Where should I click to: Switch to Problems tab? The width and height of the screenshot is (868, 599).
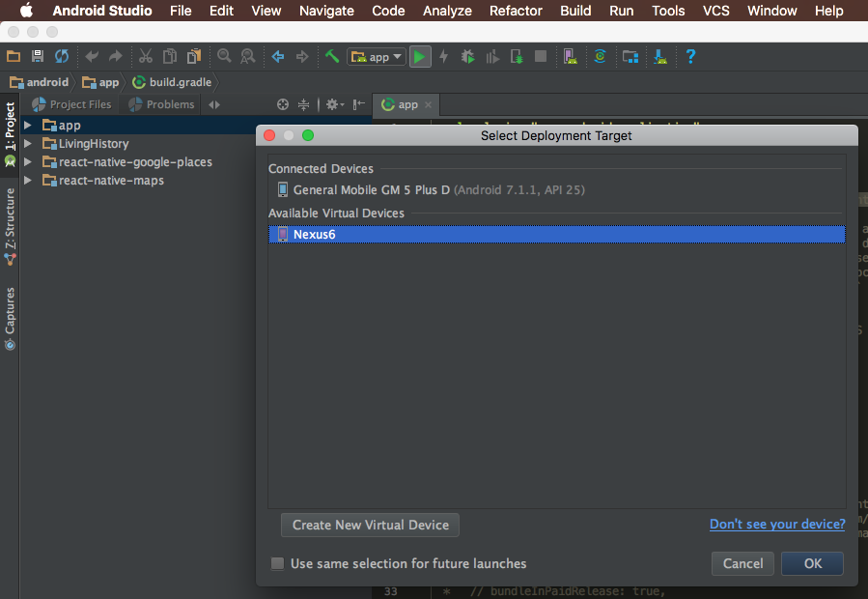161,104
